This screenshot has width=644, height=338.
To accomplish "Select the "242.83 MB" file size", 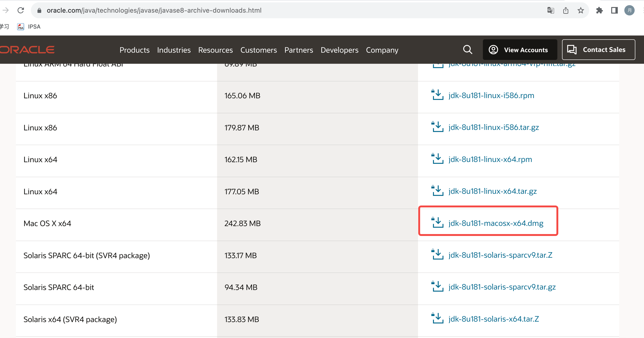I will (242, 223).
